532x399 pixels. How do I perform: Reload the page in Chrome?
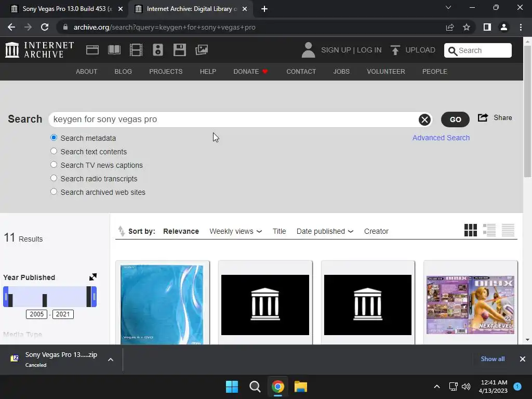[45, 27]
